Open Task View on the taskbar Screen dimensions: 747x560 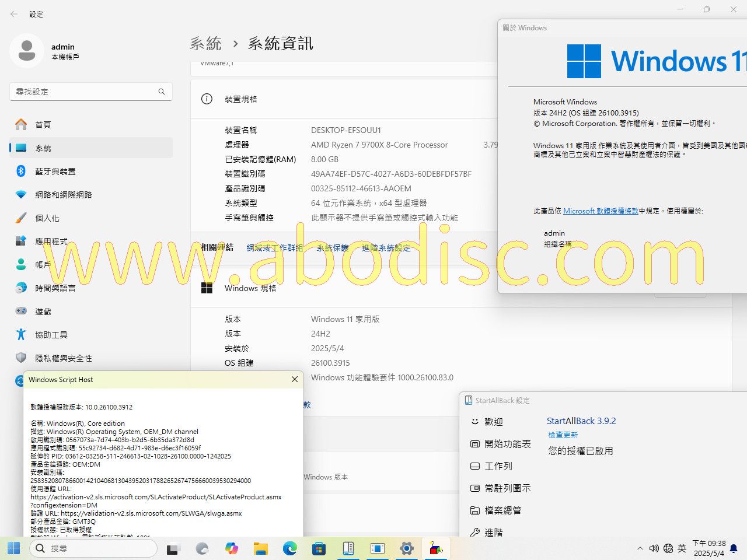(173, 548)
